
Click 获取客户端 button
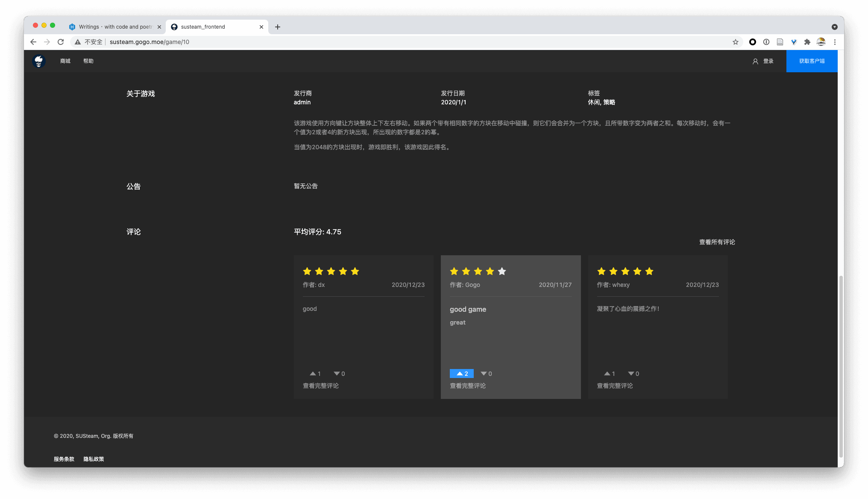tap(812, 61)
